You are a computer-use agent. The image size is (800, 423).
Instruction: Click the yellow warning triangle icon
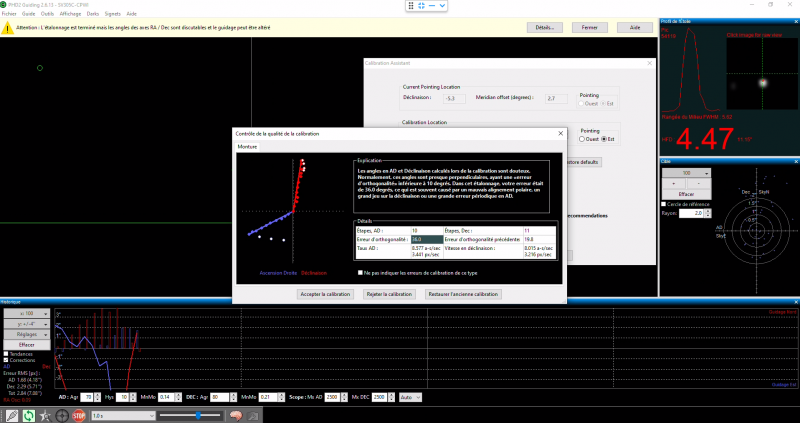(x=7, y=28)
